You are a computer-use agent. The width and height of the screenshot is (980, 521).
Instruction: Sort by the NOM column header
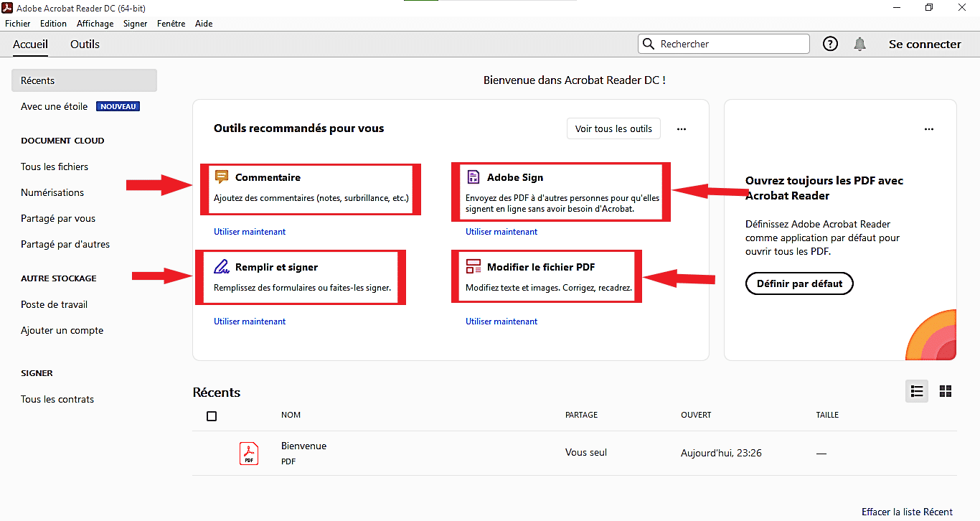(291, 415)
